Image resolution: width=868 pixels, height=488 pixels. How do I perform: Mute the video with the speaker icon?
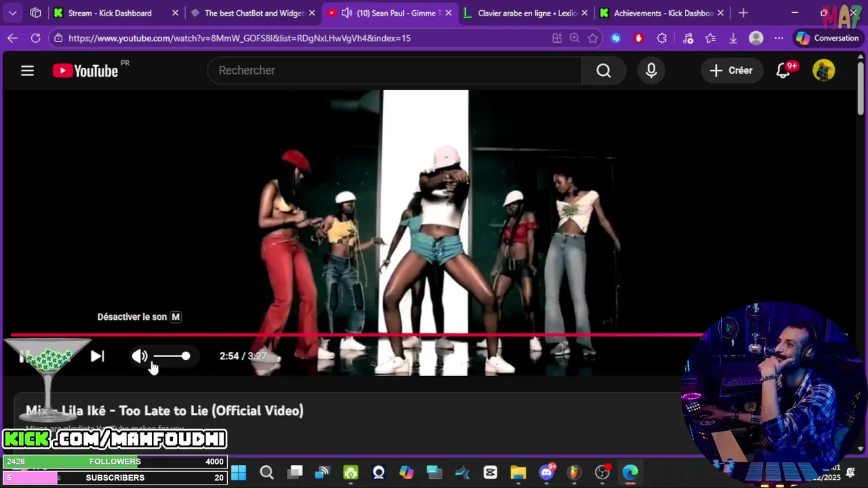[x=139, y=356]
